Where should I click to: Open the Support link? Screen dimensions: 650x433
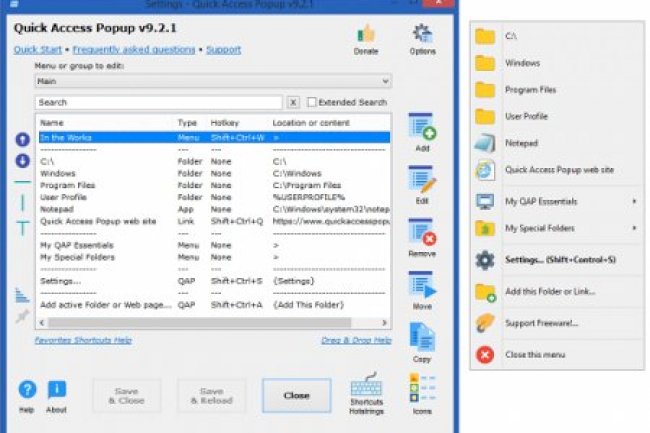(x=223, y=50)
